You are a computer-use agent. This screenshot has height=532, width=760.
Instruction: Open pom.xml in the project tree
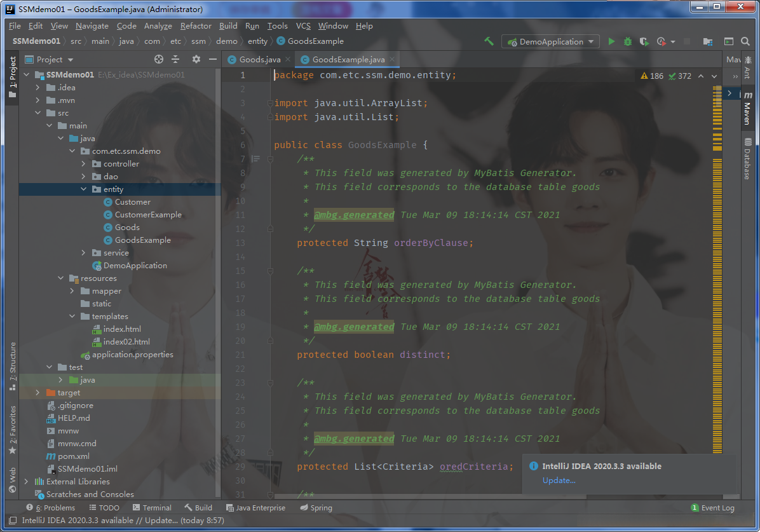tap(73, 456)
